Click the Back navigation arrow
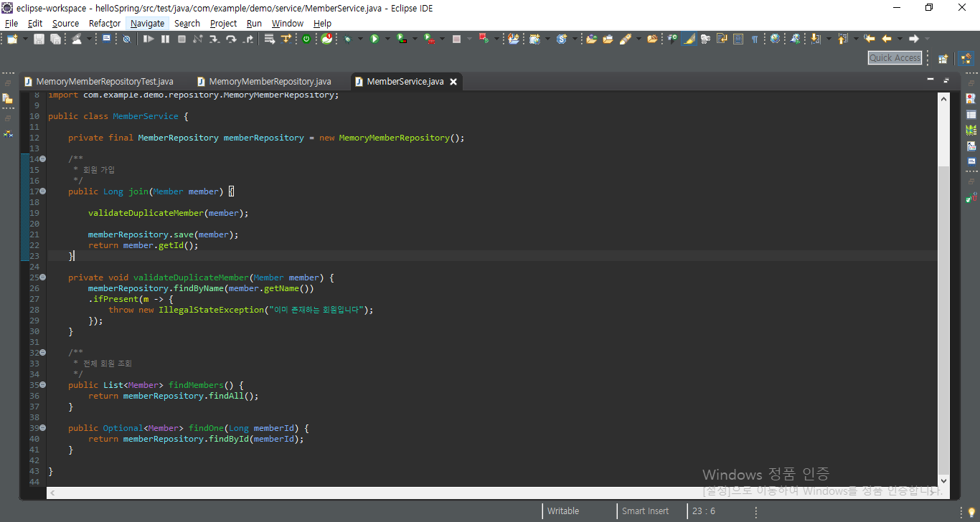980x522 pixels. click(x=886, y=39)
